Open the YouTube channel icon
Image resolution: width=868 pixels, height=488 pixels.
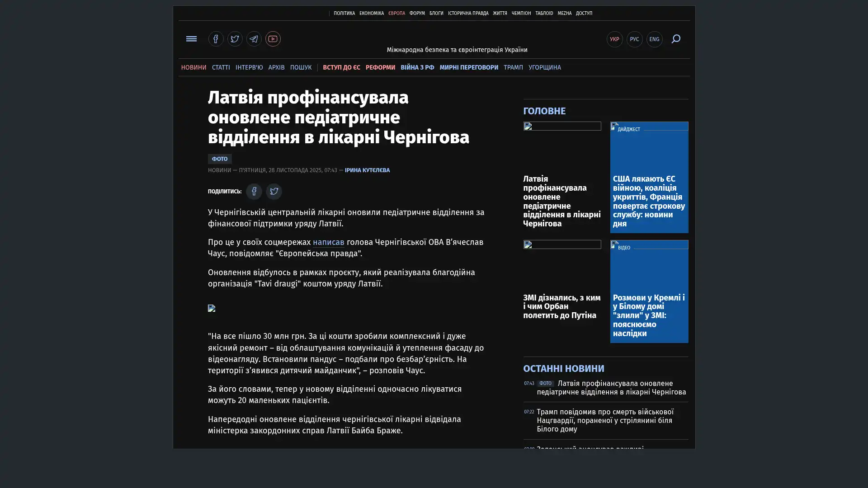pos(273,39)
